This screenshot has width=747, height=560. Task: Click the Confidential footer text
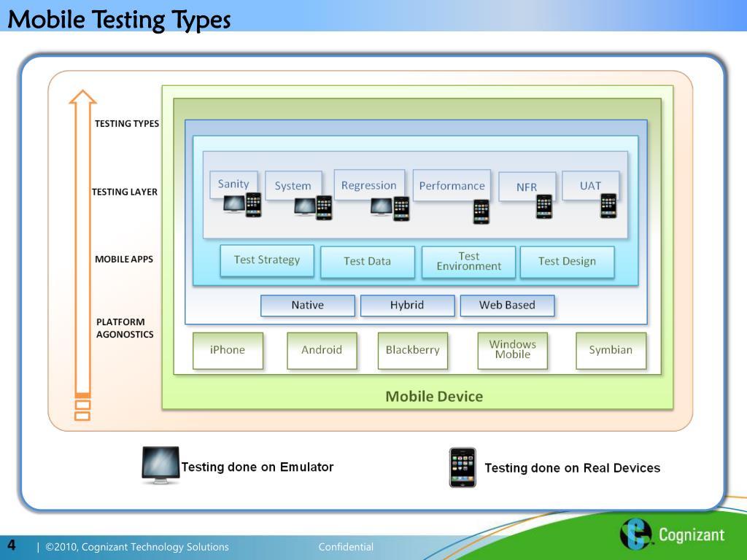(346, 547)
